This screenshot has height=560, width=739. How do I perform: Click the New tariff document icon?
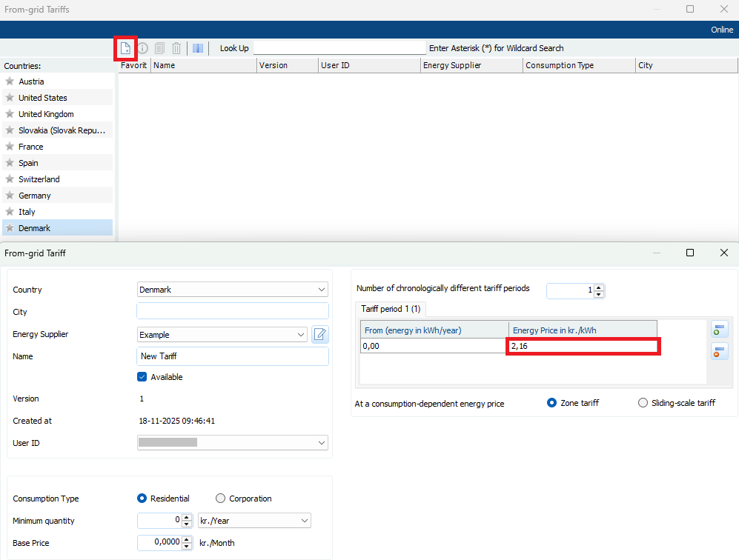tap(126, 48)
